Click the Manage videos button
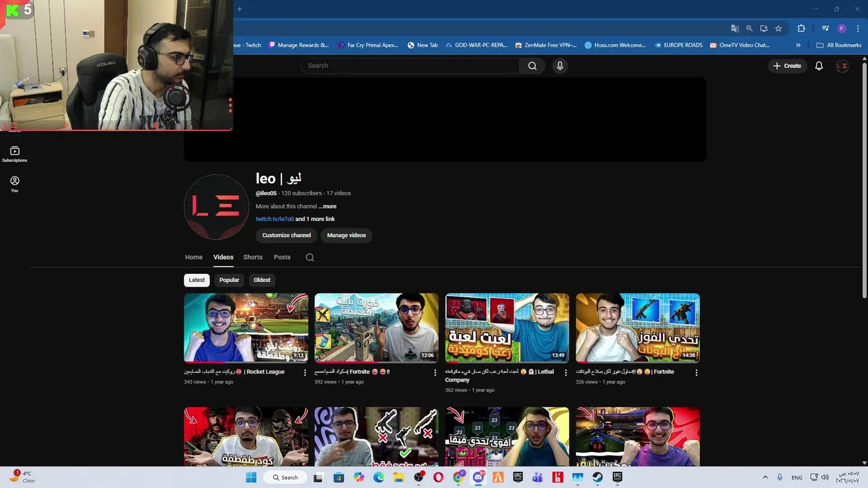 click(x=347, y=235)
